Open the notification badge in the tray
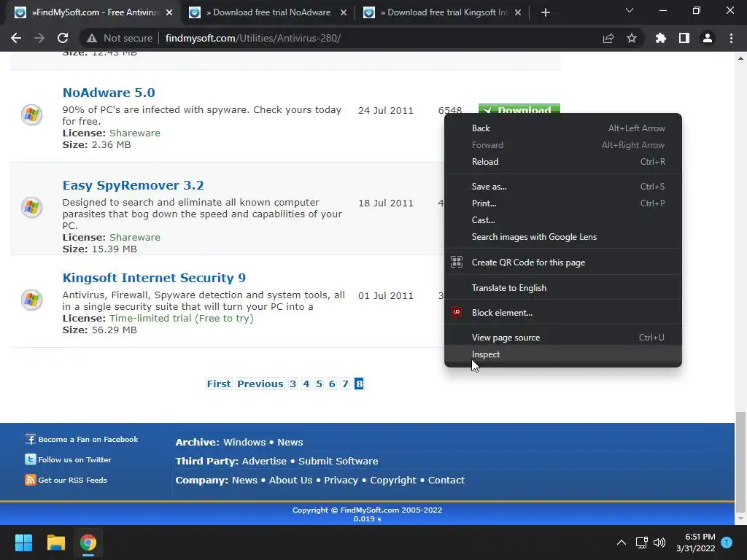Viewport: 747px width, 560px height. [727, 542]
